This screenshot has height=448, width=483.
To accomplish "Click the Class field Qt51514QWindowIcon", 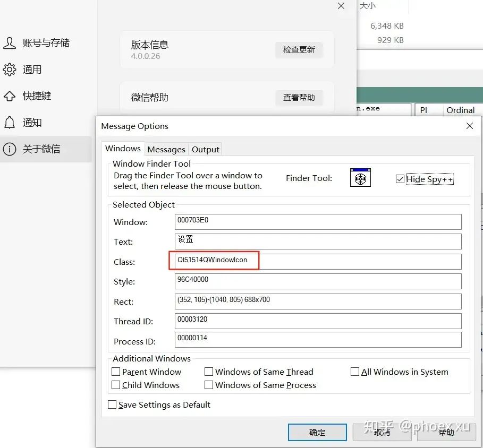I will point(318,262).
